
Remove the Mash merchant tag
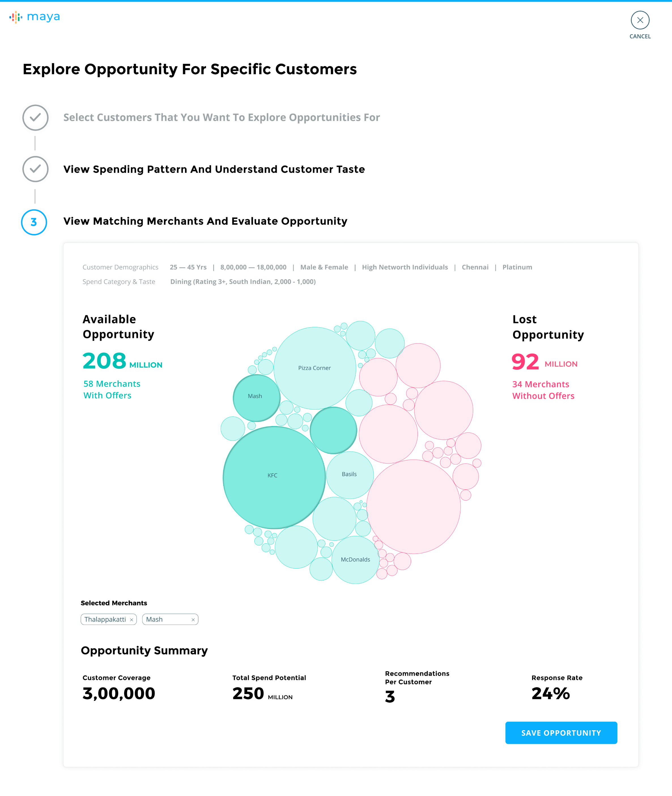(193, 620)
